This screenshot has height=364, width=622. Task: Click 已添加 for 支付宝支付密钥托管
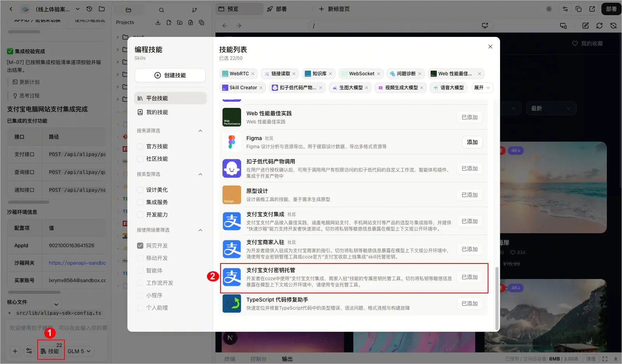click(469, 277)
